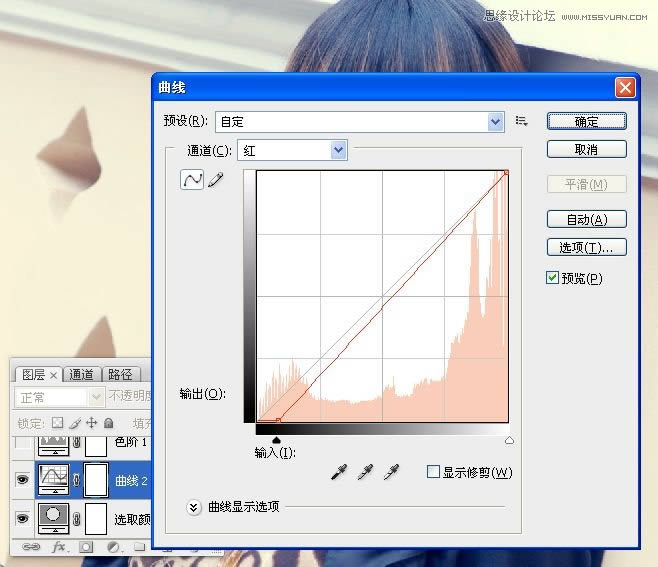The width and height of the screenshot is (658, 567).
Task: Pick the gray point eyedropper
Action: pyautogui.click(x=366, y=472)
